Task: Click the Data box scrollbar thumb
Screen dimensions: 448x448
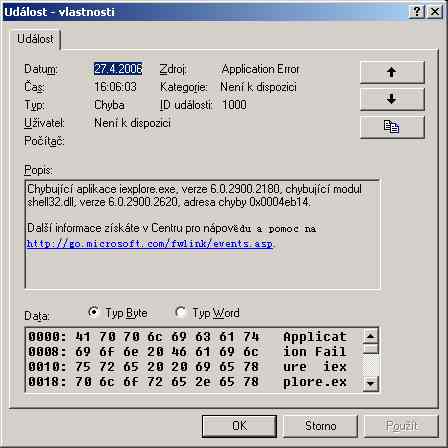Action: click(370, 349)
